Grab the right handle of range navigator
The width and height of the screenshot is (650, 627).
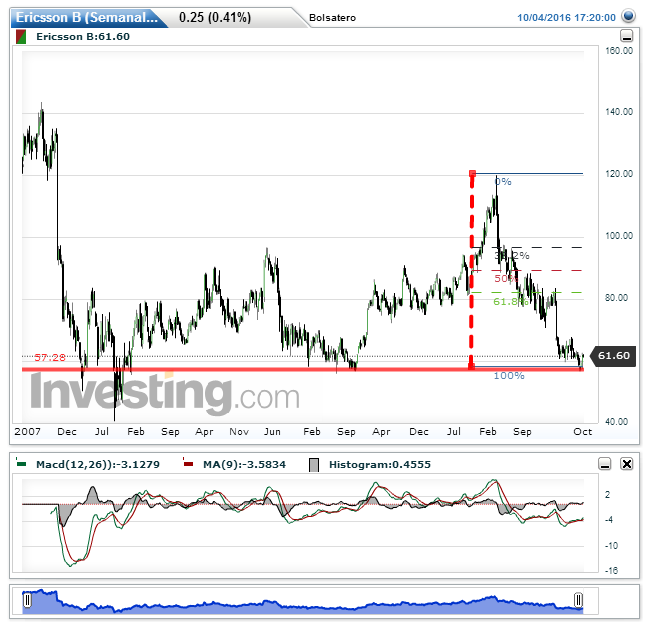[x=578, y=600]
